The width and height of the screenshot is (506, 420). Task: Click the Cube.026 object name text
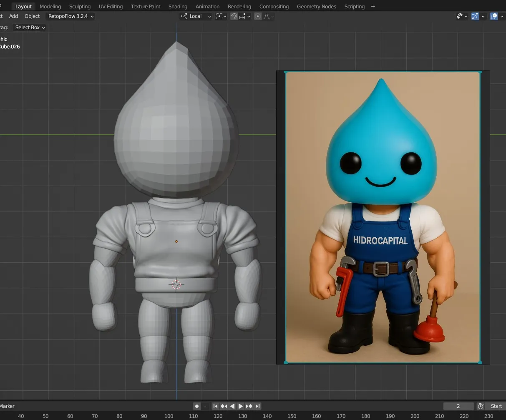(x=10, y=47)
